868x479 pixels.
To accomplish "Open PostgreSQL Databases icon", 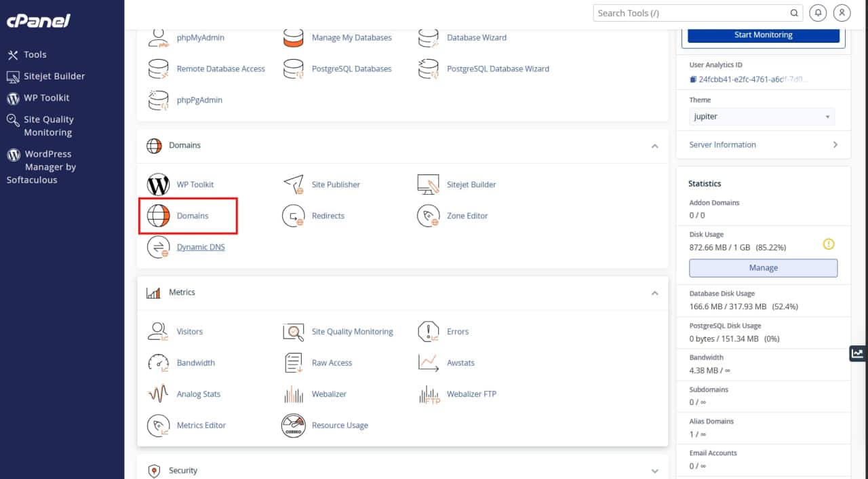I will [x=293, y=69].
